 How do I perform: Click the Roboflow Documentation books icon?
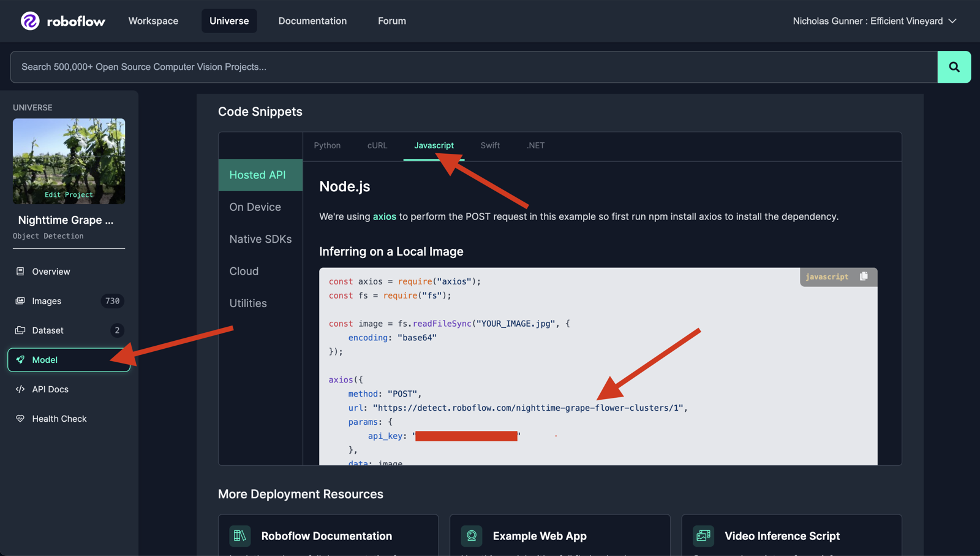tap(240, 536)
